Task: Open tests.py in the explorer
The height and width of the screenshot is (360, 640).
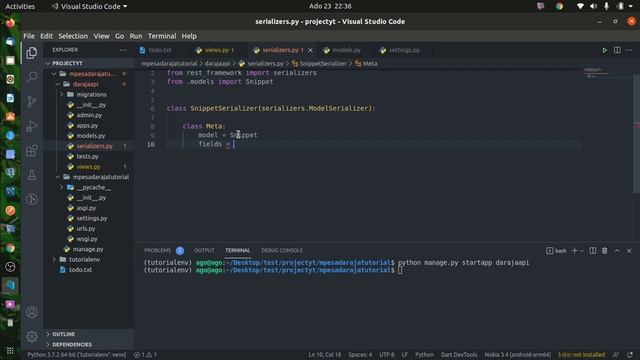Action: tap(87, 156)
